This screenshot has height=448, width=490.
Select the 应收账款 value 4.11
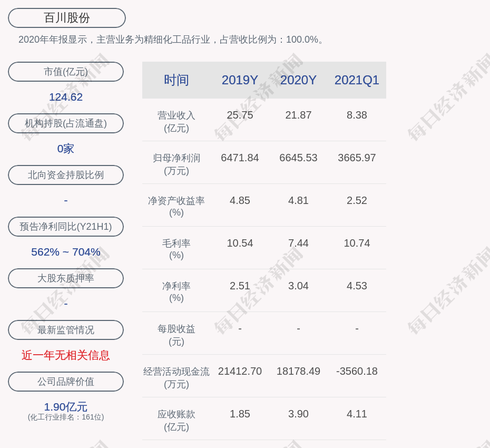pos(357,414)
